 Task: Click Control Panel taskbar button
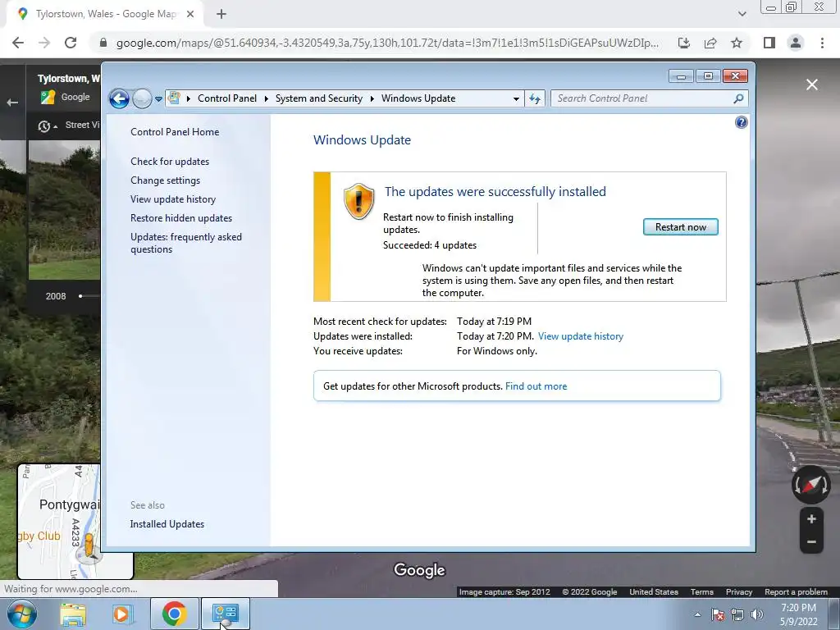click(226, 614)
